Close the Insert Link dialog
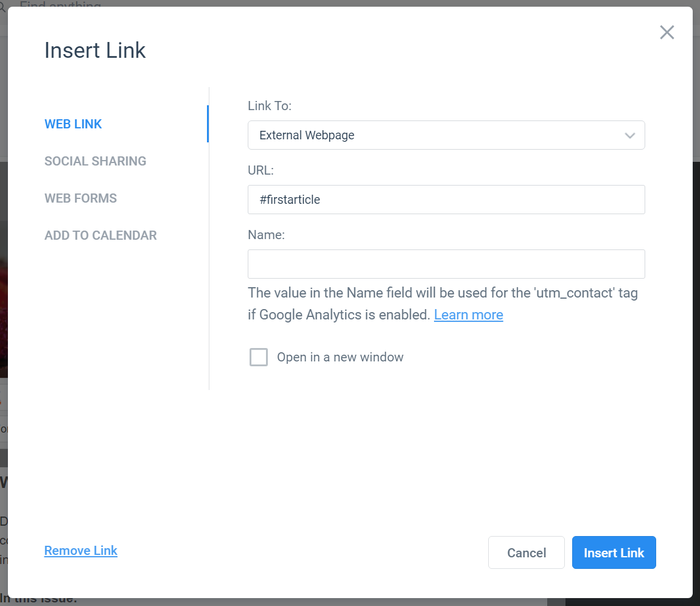Viewport: 700px width, 606px height. click(x=667, y=32)
